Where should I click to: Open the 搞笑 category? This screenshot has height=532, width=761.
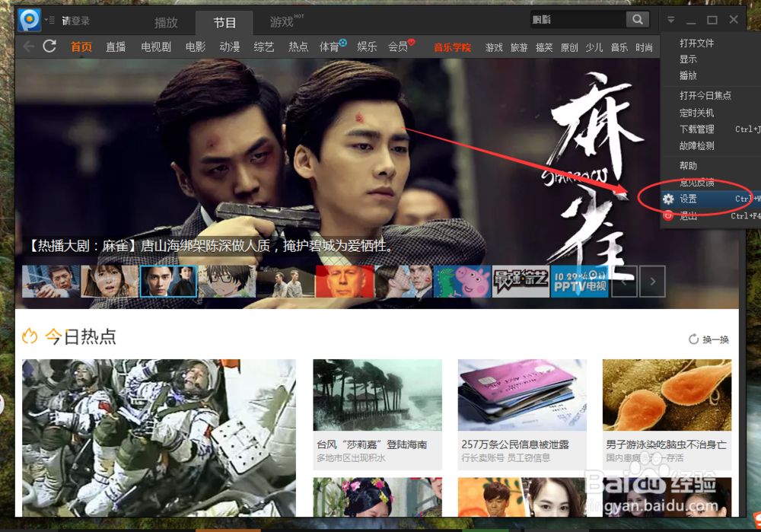[544, 48]
